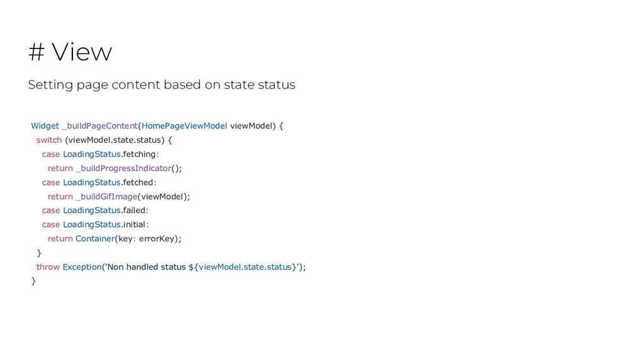Click the 'Non handled status' string text
Viewport: 644px width, 362px height.
pyautogui.click(x=146, y=266)
